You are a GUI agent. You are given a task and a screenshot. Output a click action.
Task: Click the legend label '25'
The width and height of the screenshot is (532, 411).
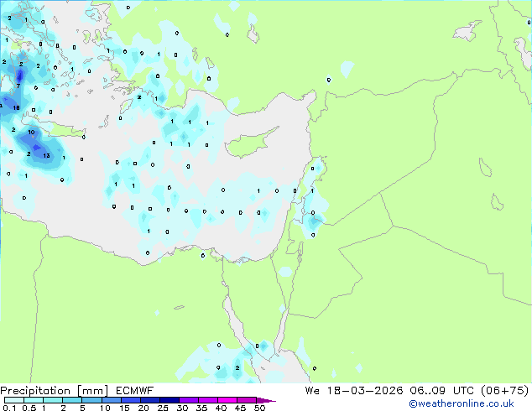pyautogui.click(x=163, y=408)
